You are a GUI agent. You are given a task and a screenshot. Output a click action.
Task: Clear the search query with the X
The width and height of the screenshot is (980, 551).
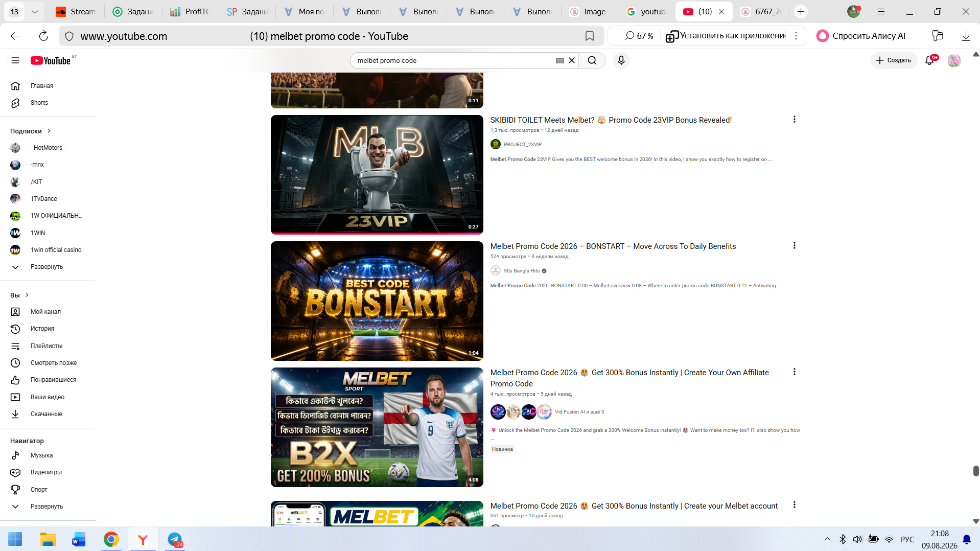click(572, 60)
